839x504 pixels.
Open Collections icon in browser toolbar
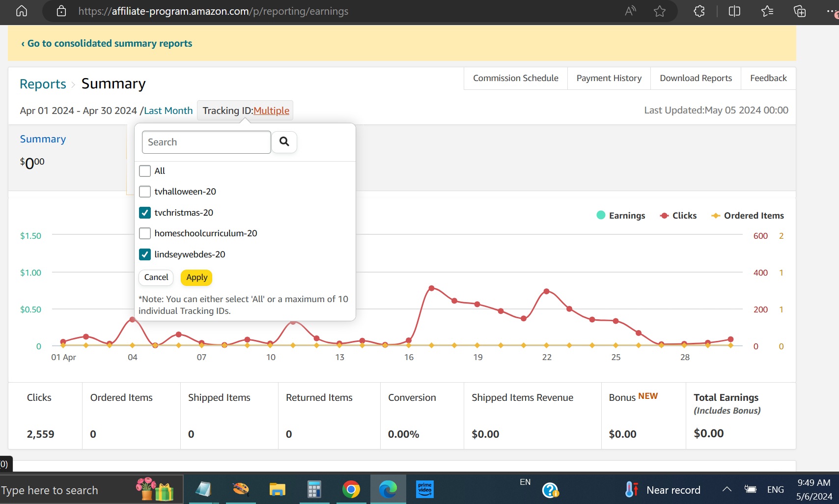point(800,11)
